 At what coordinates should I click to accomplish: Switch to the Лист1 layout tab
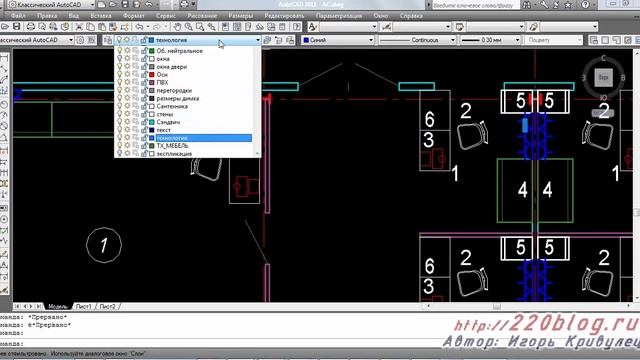(84, 306)
